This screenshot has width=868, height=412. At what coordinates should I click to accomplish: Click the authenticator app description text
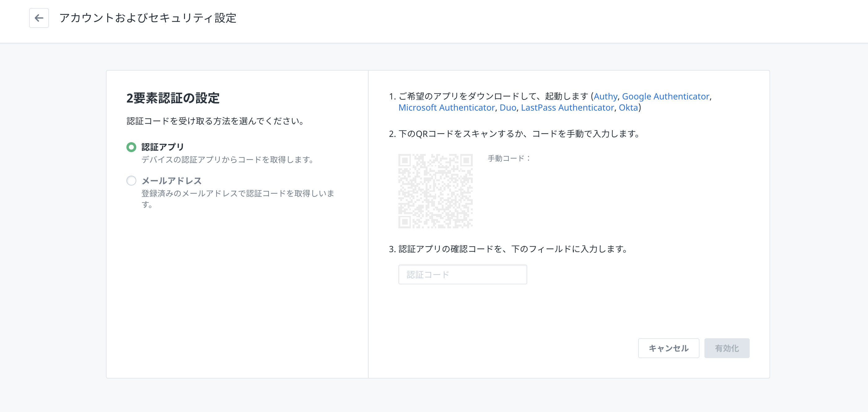click(x=227, y=160)
